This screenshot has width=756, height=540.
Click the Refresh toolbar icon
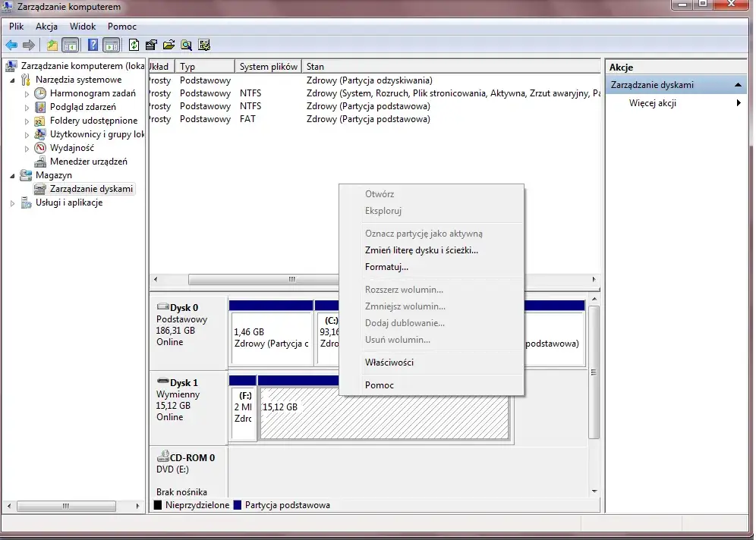[134, 45]
